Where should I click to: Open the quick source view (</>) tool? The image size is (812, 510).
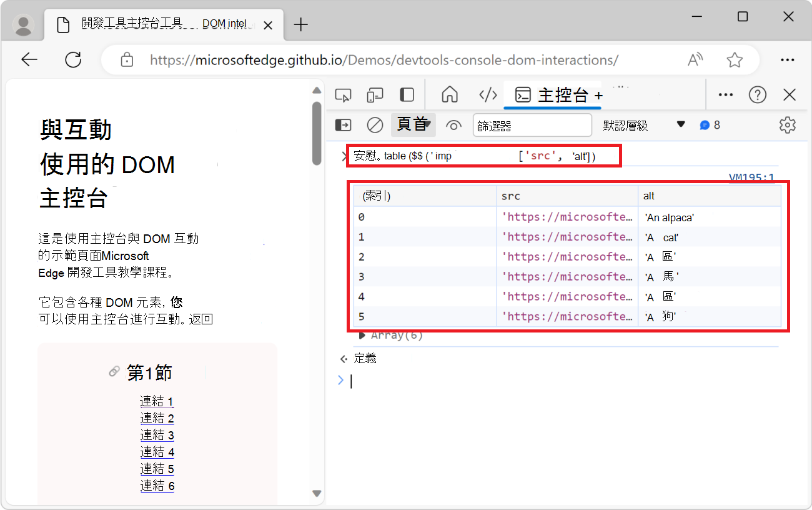(488, 94)
